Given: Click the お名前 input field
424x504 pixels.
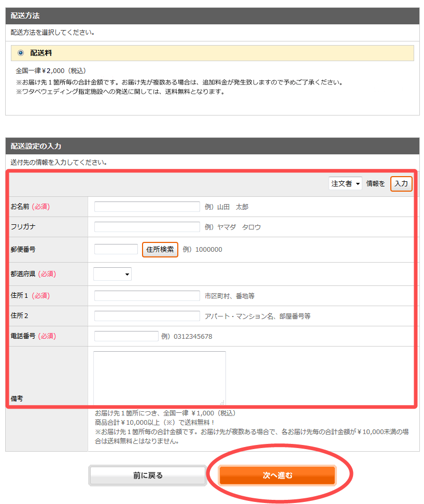Looking at the screenshot, I should pyautogui.click(x=147, y=207).
